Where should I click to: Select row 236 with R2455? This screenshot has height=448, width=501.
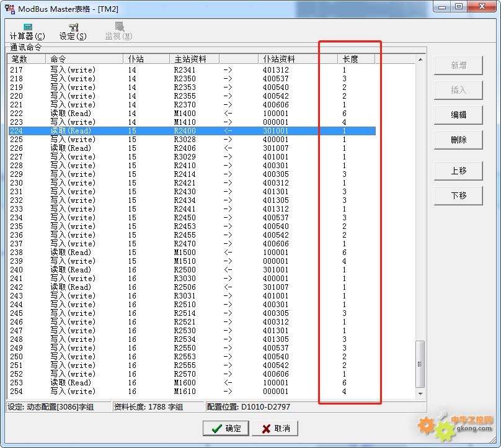[192, 235]
